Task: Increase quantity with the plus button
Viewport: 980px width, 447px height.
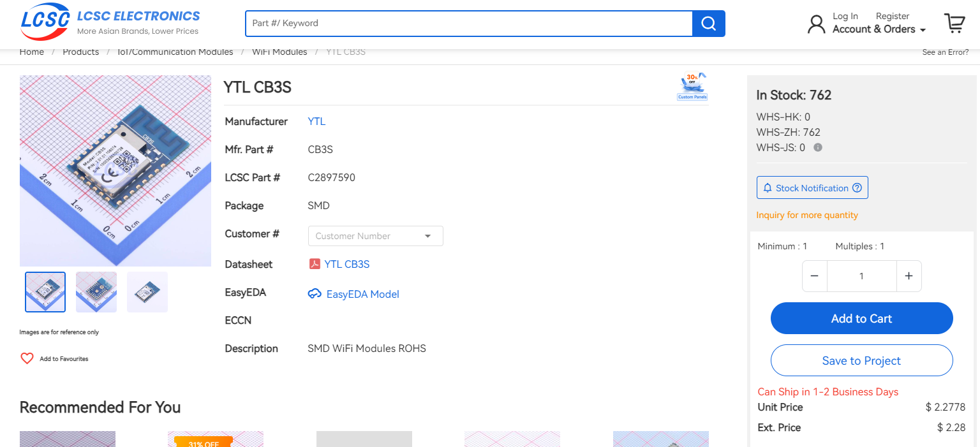Action: (x=909, y=276)
